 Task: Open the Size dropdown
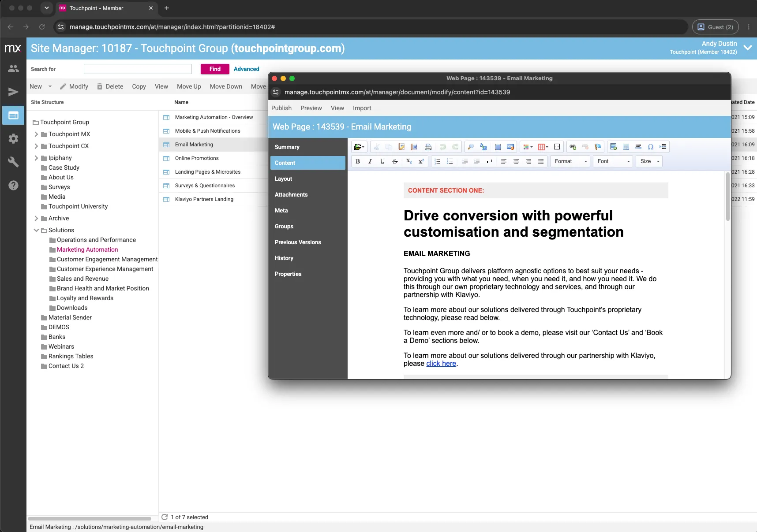click(649, 161)
